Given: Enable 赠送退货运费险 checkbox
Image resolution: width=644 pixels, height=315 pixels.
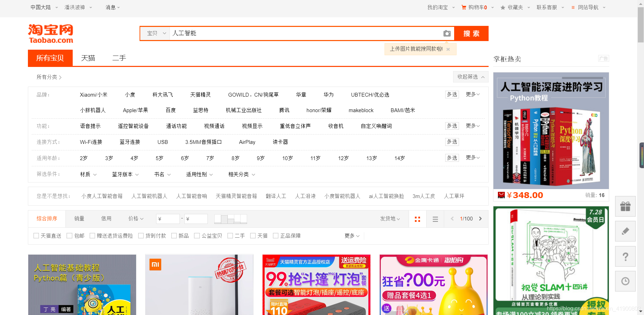Looking at the screenshot, I should point(92,236).
